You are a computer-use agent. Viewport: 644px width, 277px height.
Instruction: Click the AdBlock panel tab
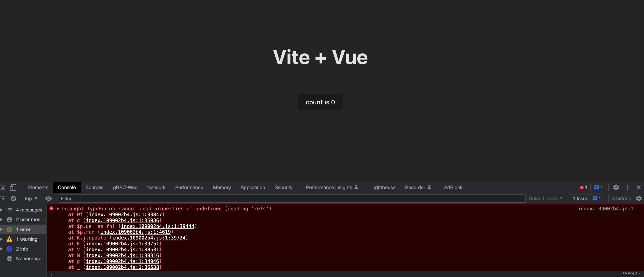[x=453, y=187]
